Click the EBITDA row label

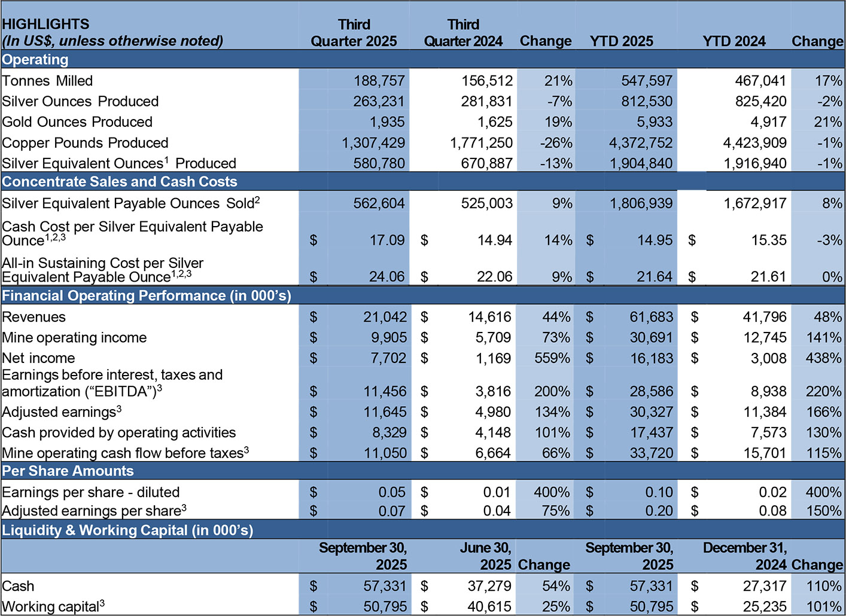click(x=112, y=383)
